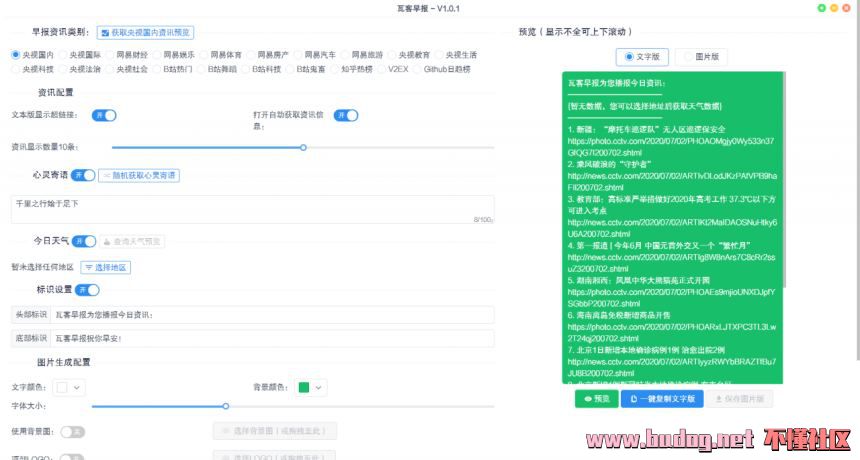
Task: Click the 千里之行始于足下 text area
Action: (x=252, y=209)
